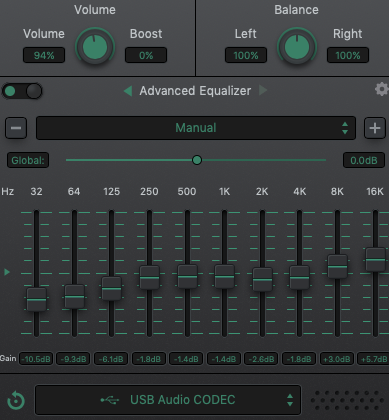
Task: Click the reset circular arrow icon
Action: point(16,400)
